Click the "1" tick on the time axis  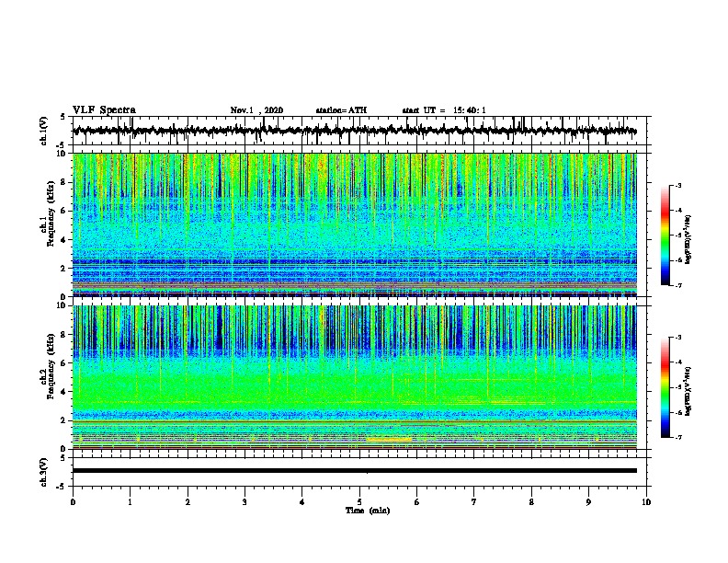[130, 502]
